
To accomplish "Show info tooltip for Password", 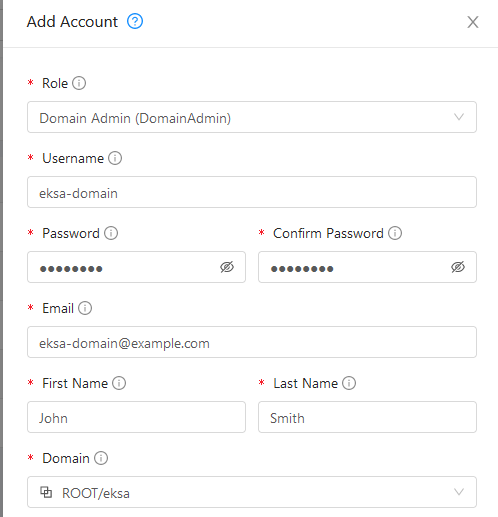I will (111, 233).
